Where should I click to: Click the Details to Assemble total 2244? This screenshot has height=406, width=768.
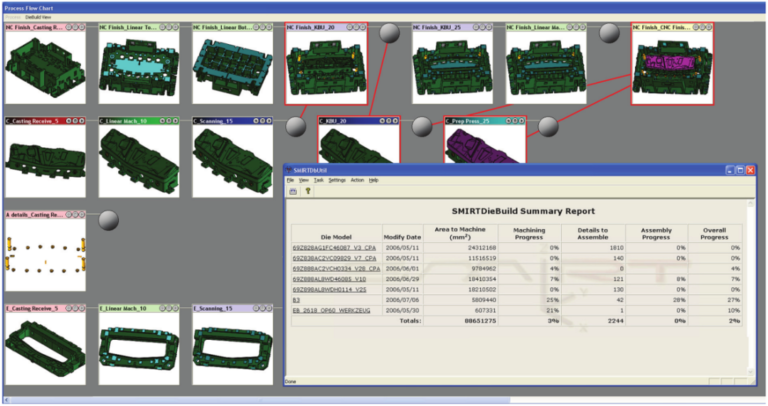614,321
